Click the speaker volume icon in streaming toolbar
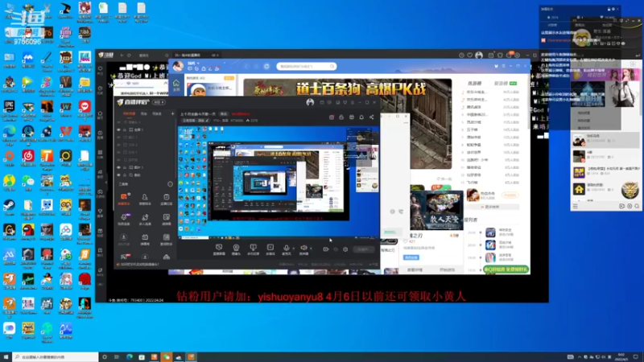Viewport: 644px width, 362px height. coord(303,248)
